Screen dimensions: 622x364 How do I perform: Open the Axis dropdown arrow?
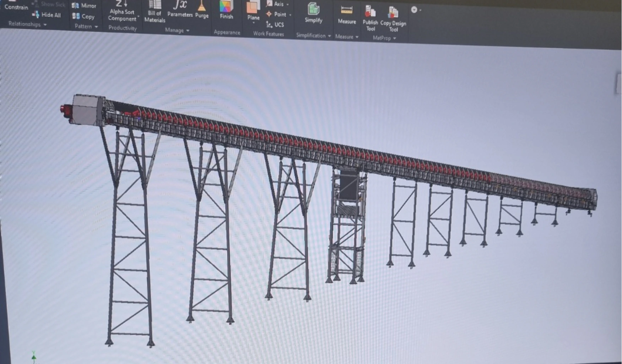click(288, 4)
